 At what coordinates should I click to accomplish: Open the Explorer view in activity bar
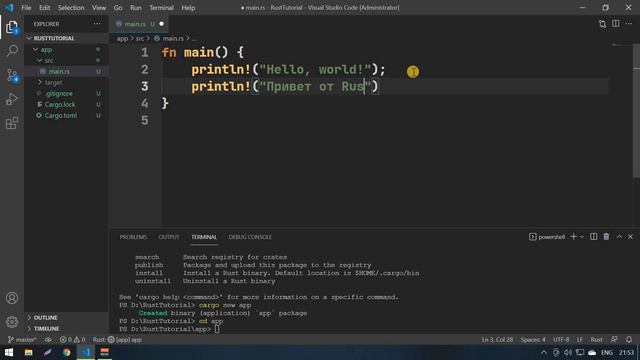click(x=12, y=27)
